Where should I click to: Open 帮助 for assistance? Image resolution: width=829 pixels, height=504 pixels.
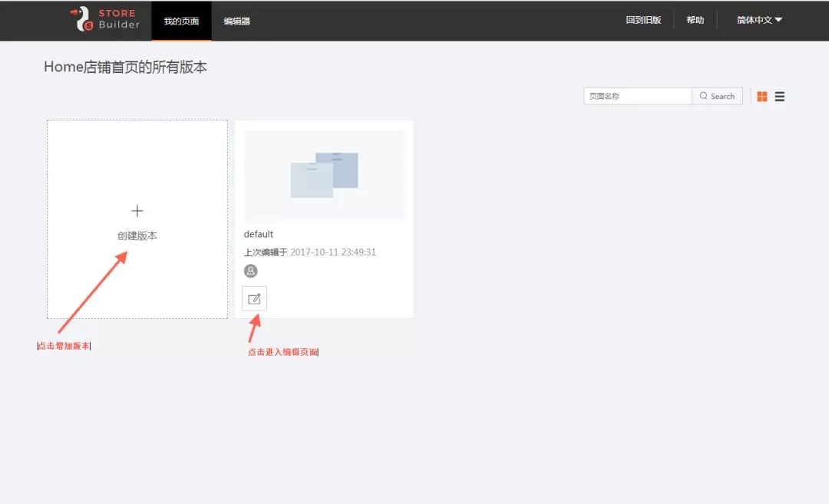click(695, 19)
